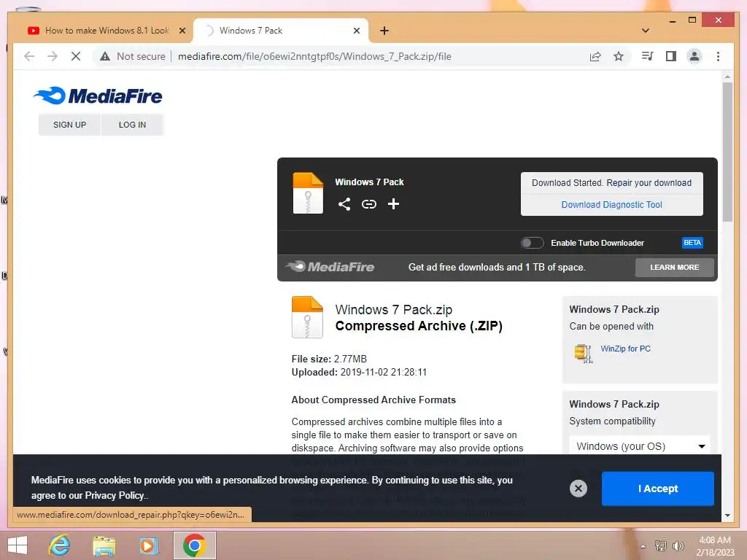Click the MediaFire logo in the header

click(x=98, y=96)
